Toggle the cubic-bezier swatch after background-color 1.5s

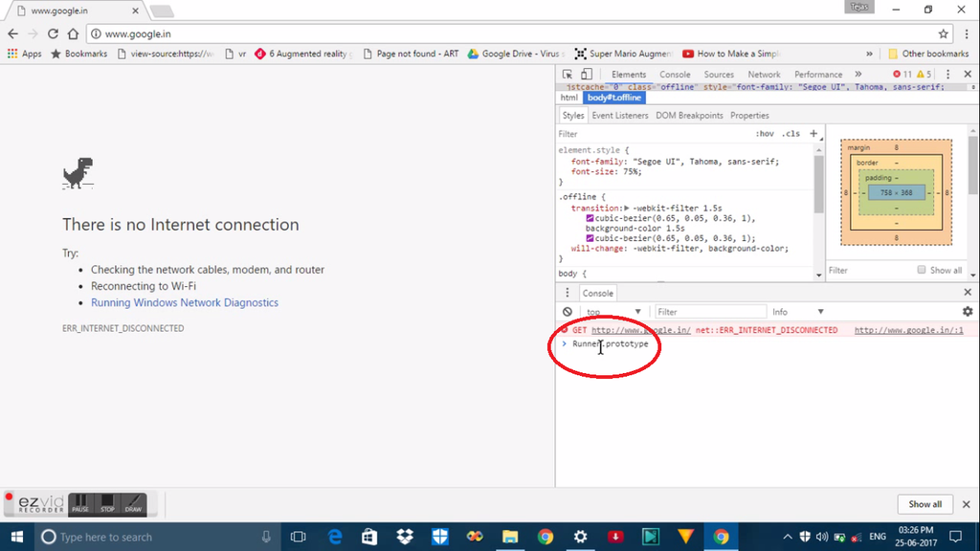tap(590, 238)
